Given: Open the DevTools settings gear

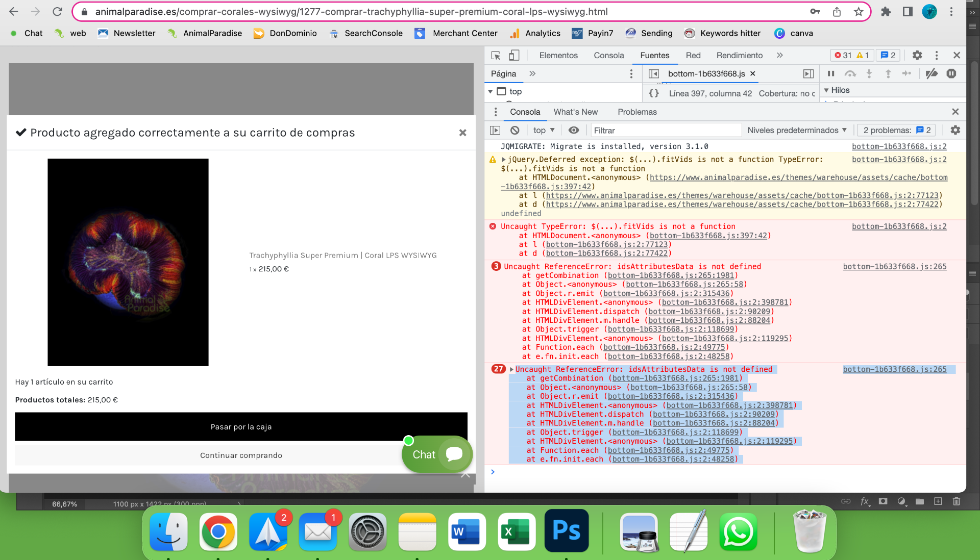Looking at the screenshot, I should (917, 55).
